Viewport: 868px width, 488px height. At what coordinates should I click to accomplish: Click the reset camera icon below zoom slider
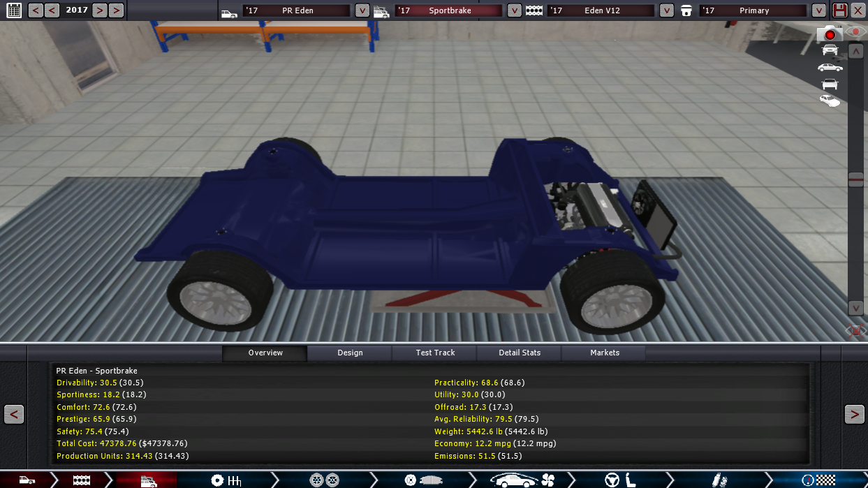pos(856,330)
